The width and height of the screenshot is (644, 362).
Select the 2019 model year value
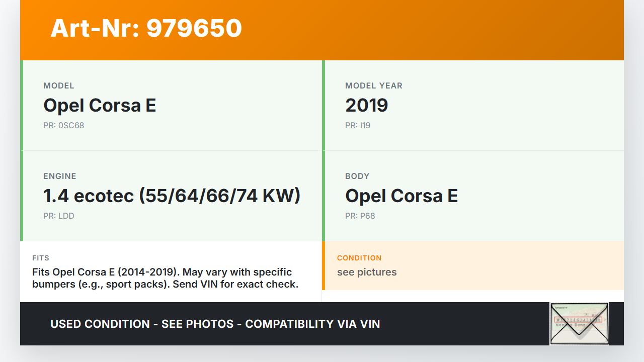(x=366, y=105)
